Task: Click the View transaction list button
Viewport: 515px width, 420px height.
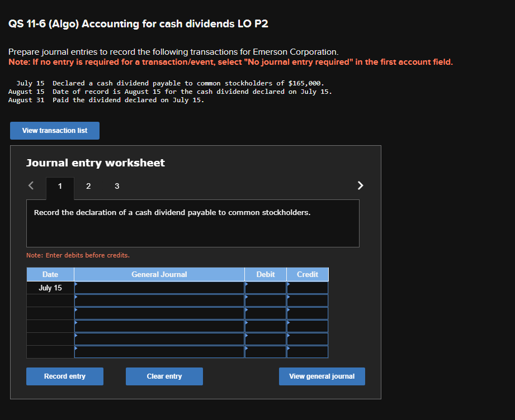Action: [55, 131]
